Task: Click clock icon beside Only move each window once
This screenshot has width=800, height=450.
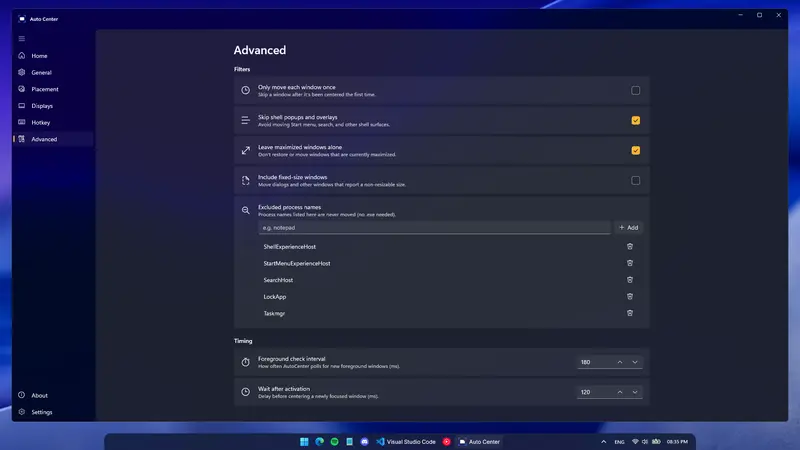Action: click(245, 90)
